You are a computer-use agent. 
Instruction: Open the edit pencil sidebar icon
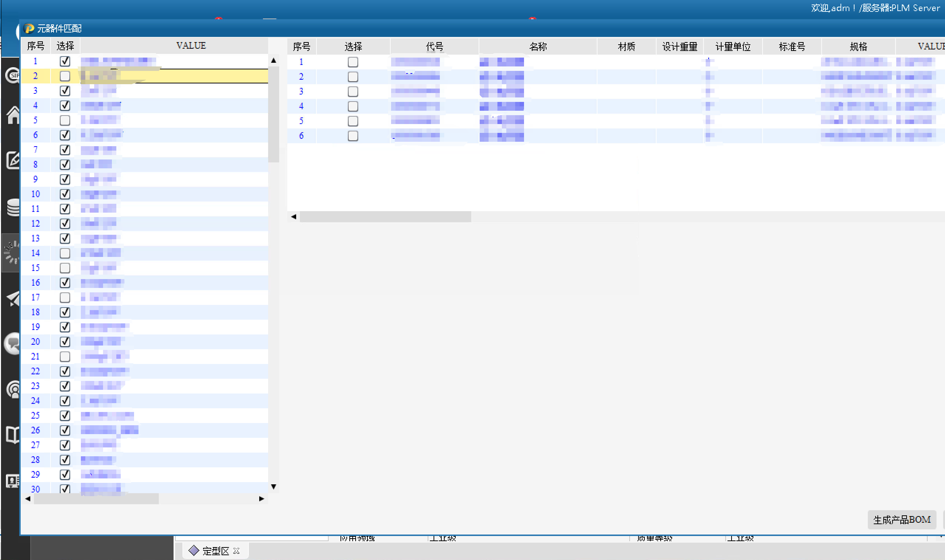13,160
